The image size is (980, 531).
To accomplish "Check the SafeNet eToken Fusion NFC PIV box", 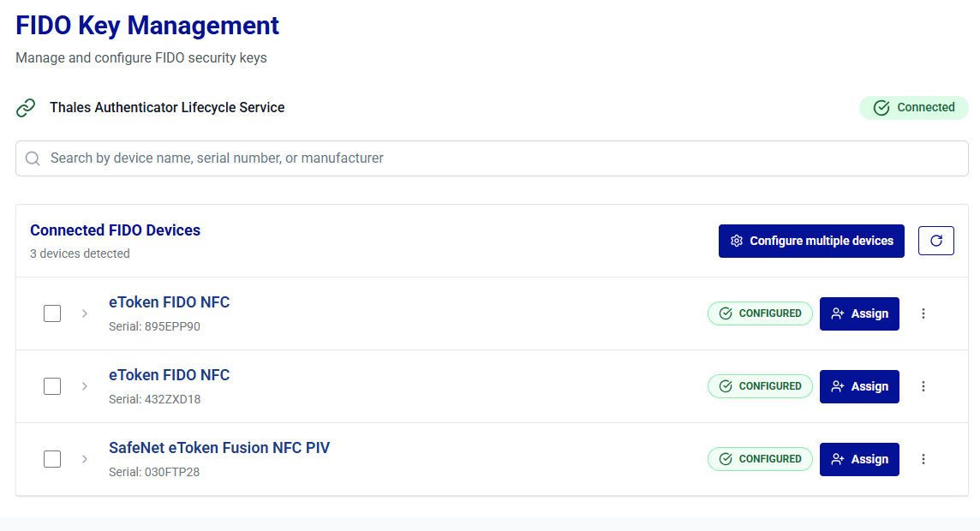I will (x=52, y=459).
